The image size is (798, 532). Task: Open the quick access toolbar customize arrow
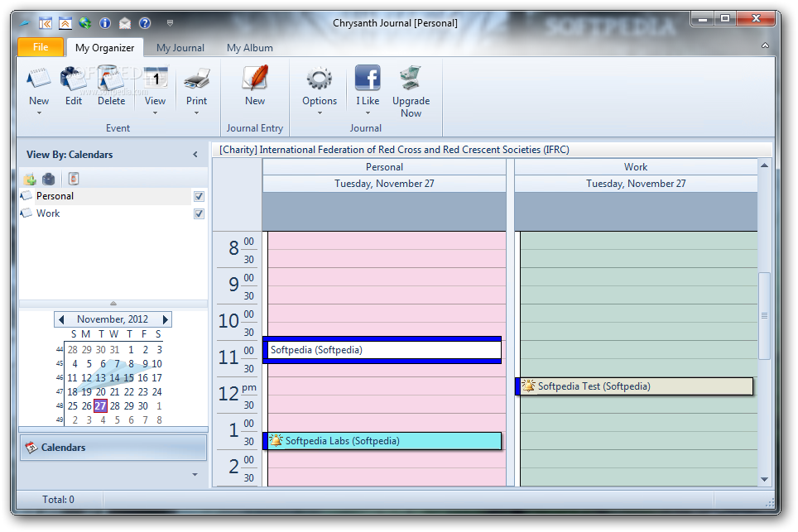click(170, 23)
